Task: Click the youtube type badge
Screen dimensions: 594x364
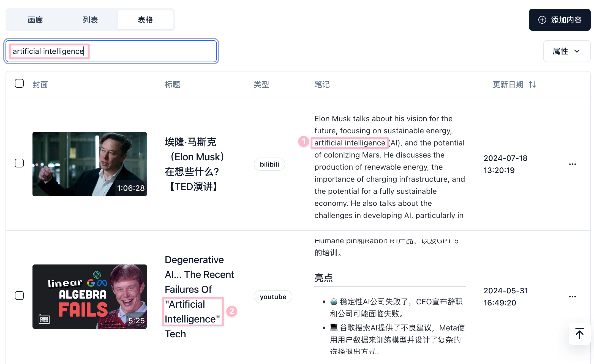Action: [x=273, y=297]
